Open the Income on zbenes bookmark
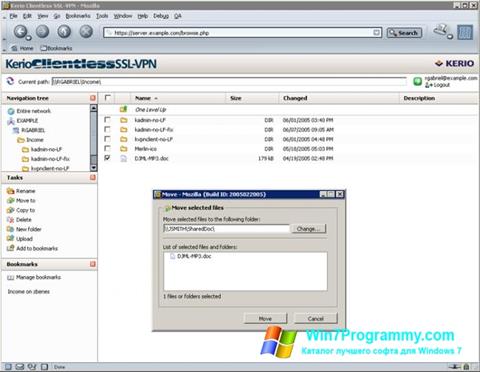This screenshot has height=372, width=480. 29,291
